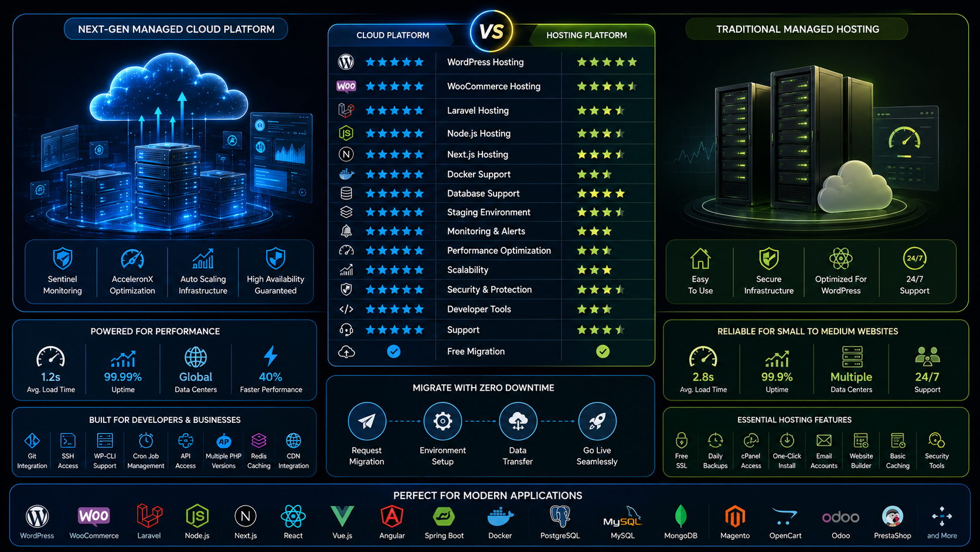
Task: Click the One-Click Install icon
Action: (787, 440)
